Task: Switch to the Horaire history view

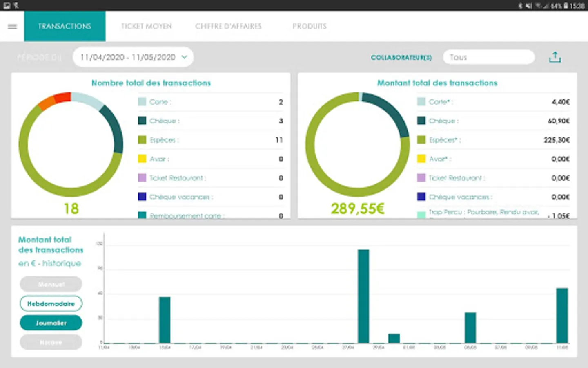Action: point(51,342)
